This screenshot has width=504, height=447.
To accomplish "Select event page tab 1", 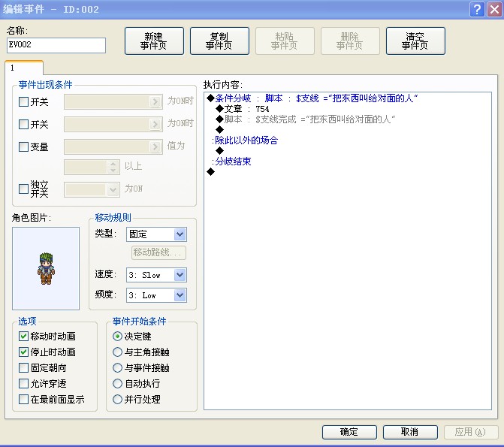I will pyautogui.click(x=24, y=68).
